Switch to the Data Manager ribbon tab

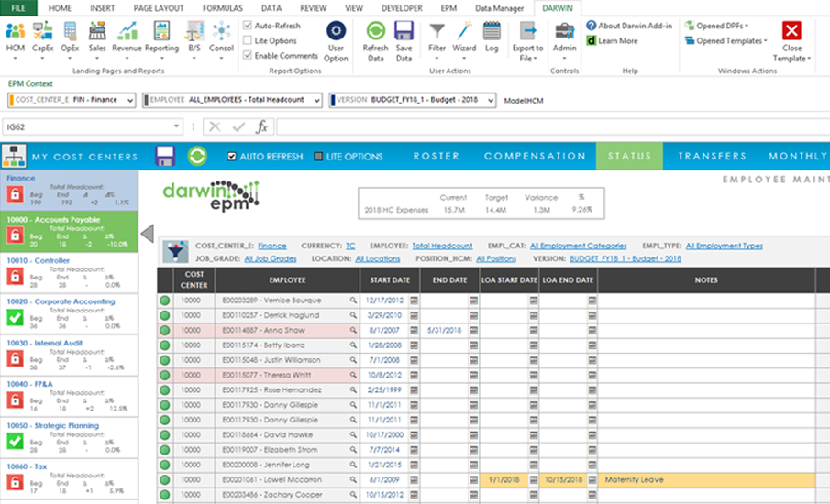(499, 8)
